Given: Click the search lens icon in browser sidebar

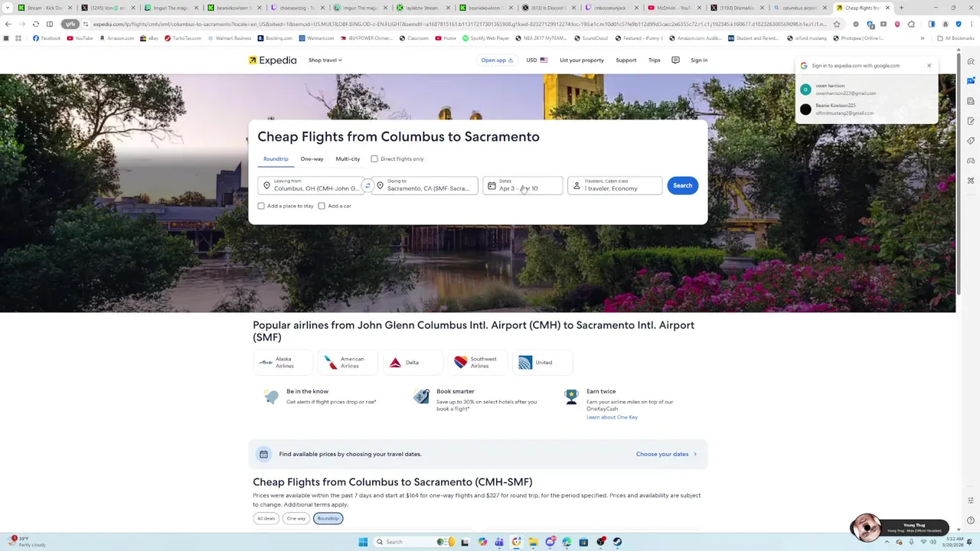Looking at the screenshot, I should pos(971,62).
